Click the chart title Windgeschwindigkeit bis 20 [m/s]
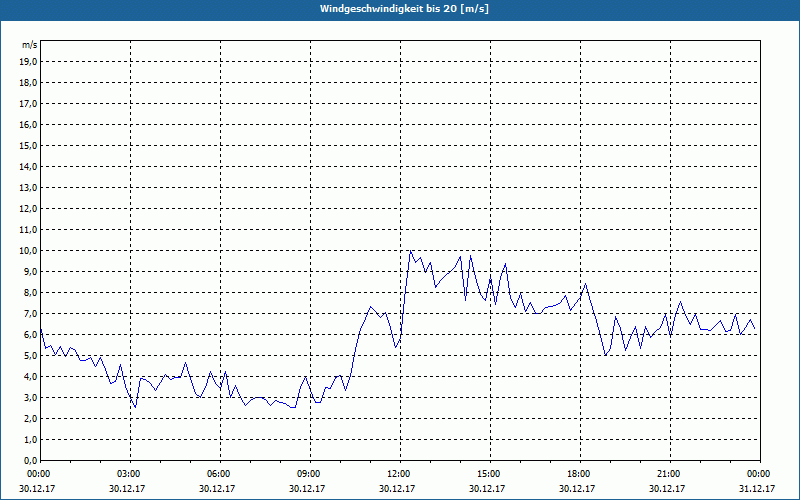This screenshot has height=500, width=800. (x=404, y=9)
